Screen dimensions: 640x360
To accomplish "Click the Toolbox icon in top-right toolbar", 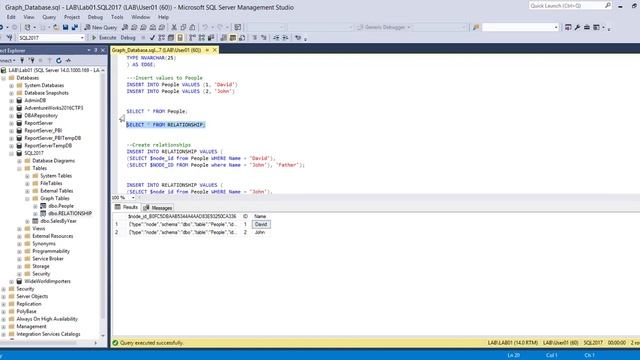I will point(587,27).
